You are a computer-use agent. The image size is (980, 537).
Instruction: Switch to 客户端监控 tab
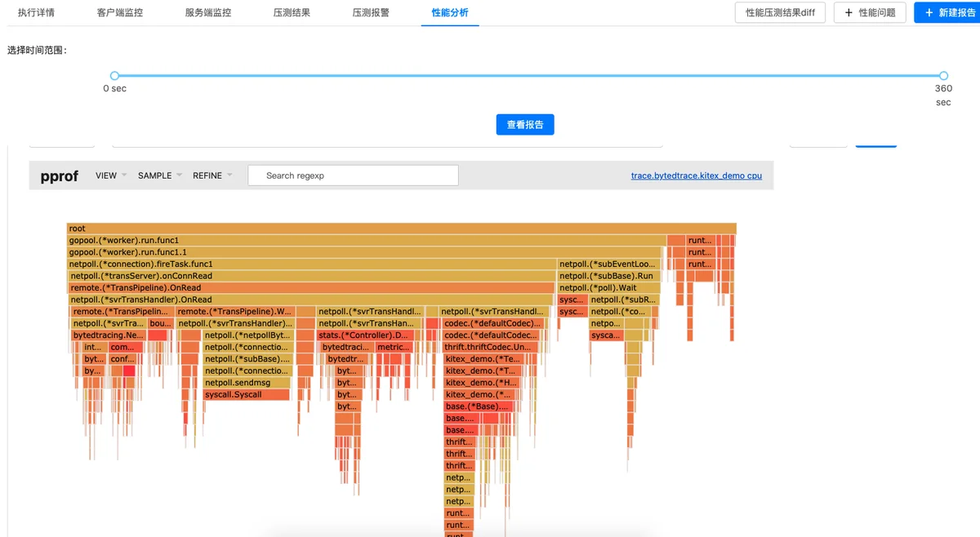point(120,12)
